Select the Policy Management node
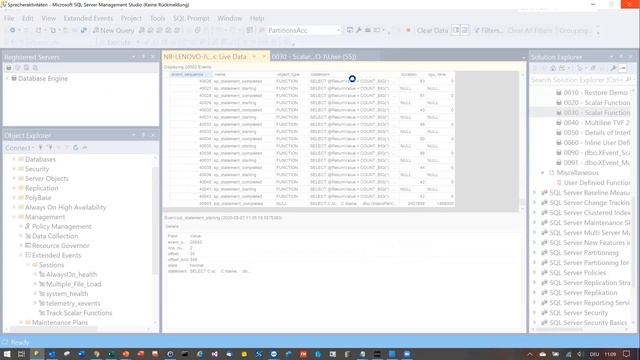The height and width of the screenshot is (360, 640). pyautogui.click(x=62, y=227)
